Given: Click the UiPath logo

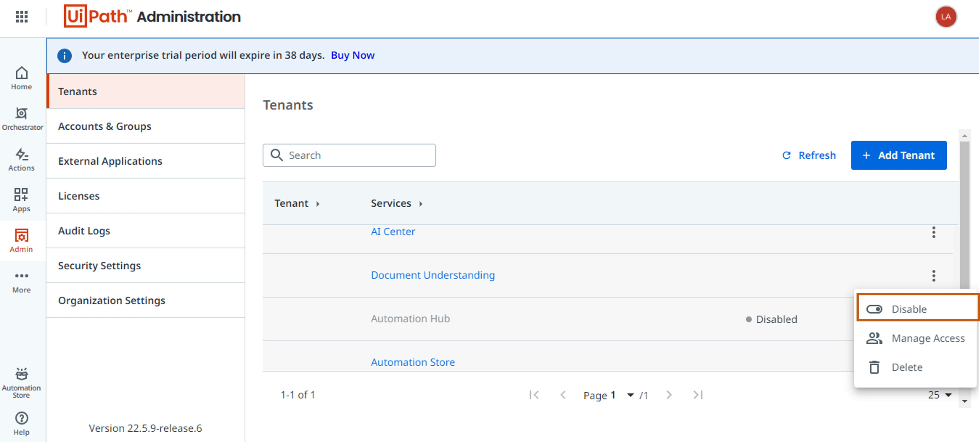Looking at the screenshot, I should (97, 16).
